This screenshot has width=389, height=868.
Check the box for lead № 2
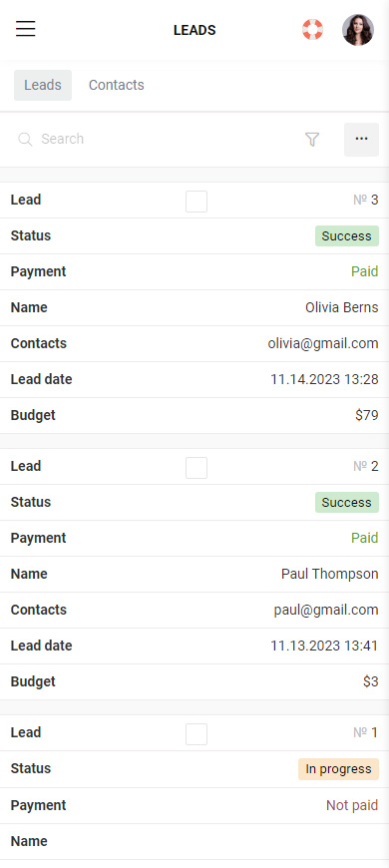tap(196, 468)
